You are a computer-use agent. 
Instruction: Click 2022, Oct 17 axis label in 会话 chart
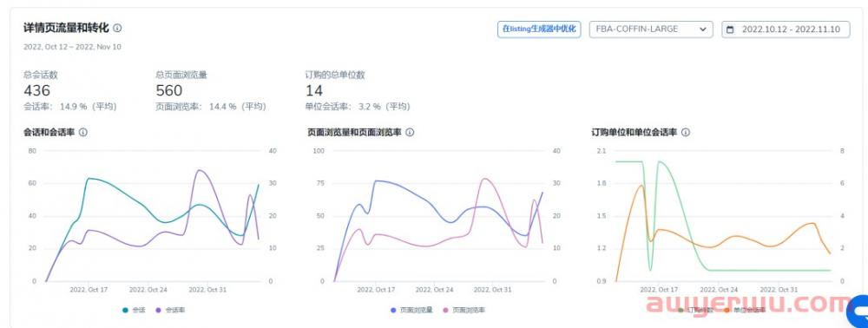pos(89,290)
